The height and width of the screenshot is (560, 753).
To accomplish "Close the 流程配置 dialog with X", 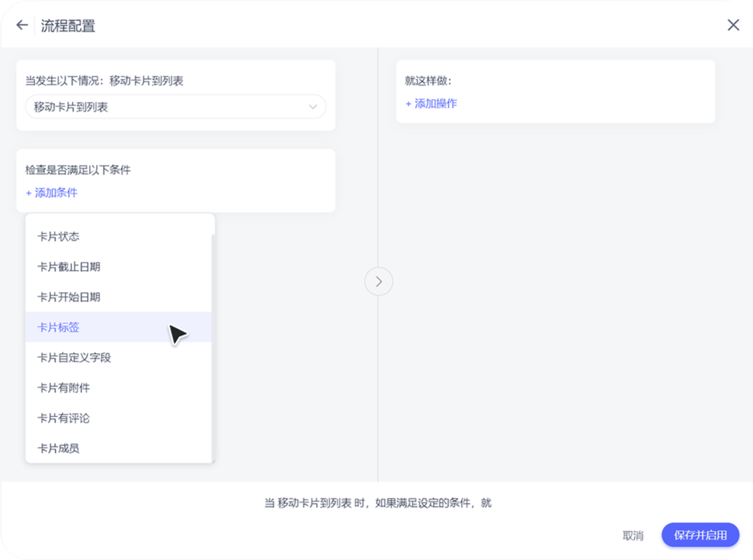I will pos(733,25).
